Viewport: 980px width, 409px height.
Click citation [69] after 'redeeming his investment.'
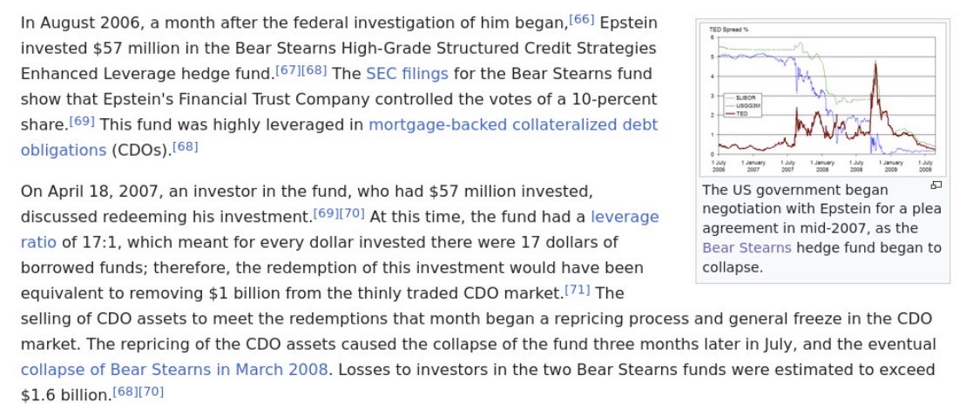click(x=326, y=212)
